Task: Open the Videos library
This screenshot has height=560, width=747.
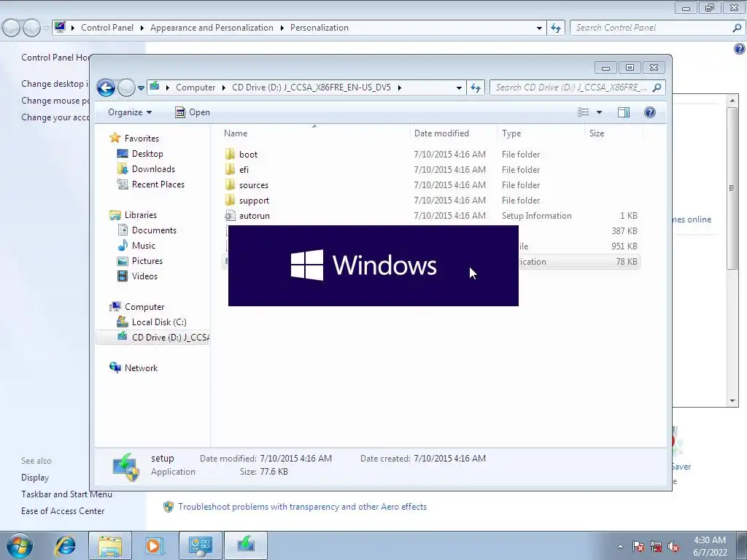Action: 144,276
